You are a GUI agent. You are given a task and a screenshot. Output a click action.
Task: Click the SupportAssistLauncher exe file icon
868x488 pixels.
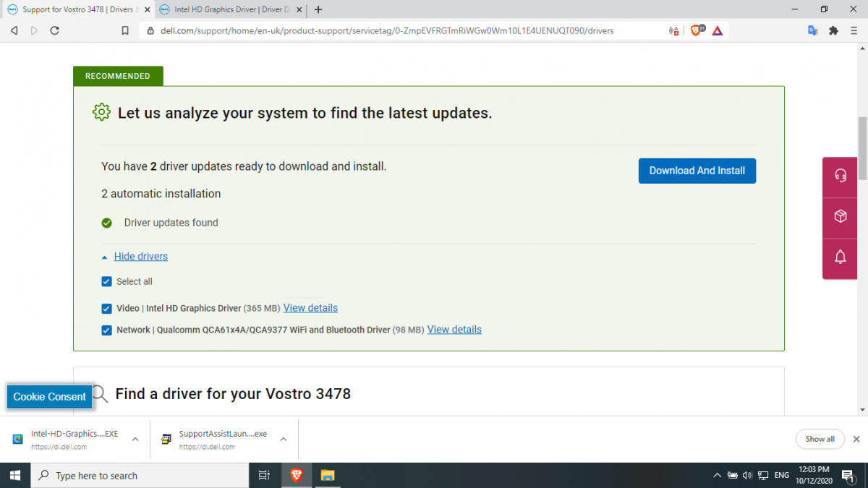tap(166, 439)
